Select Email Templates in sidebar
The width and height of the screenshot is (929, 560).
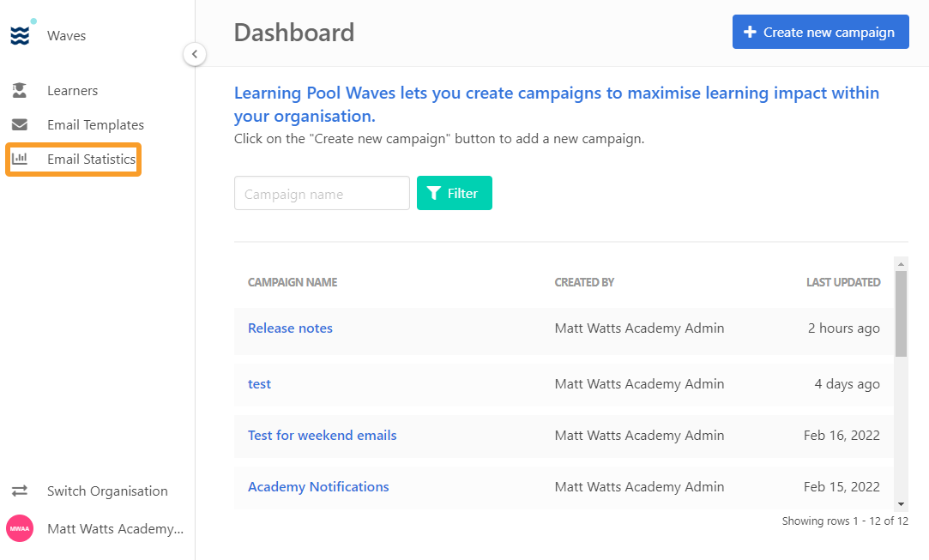pos(95,124)
